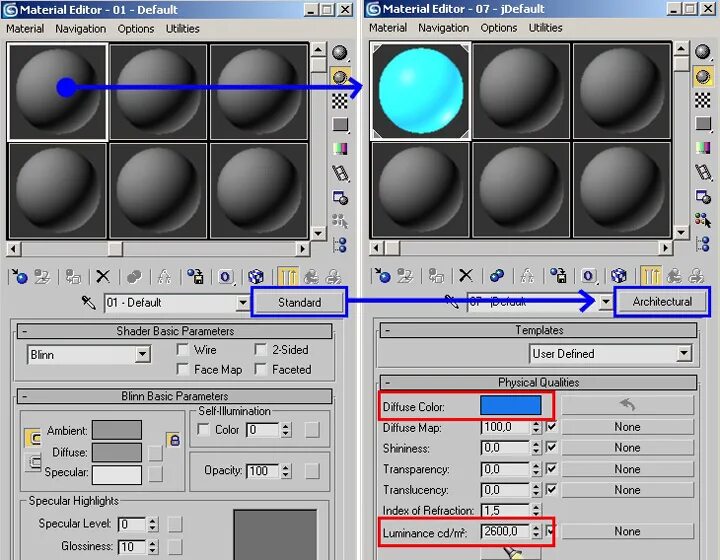Click None map button for Luminance

click(x=627, y=531)
